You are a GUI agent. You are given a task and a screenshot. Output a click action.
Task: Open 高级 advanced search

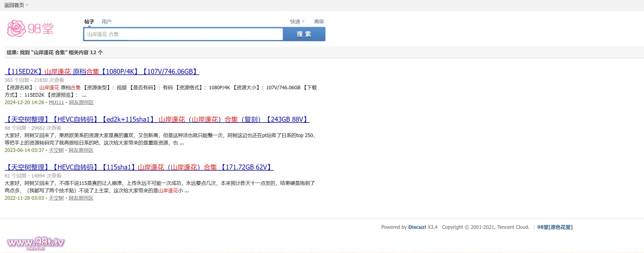click(319, 21)
